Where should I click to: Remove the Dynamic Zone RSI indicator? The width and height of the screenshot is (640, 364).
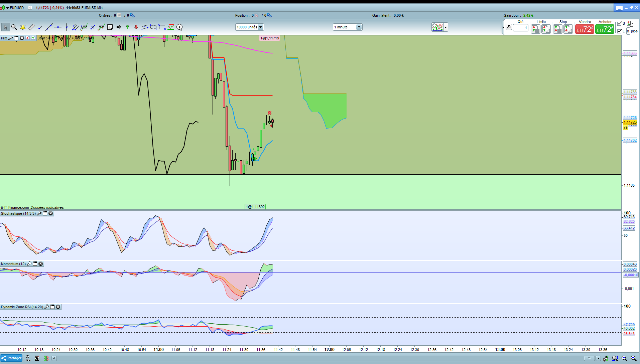pos(58,307)
